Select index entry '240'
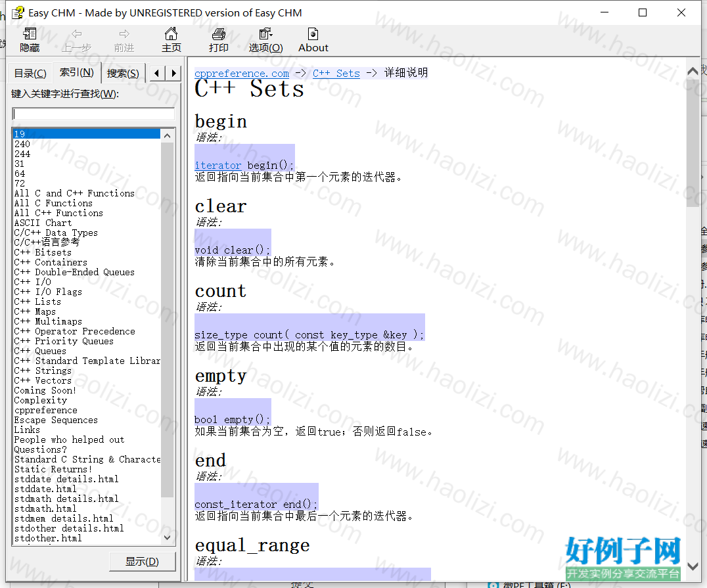Viewport: 707px width, 588px height. [x=22, y=144]
